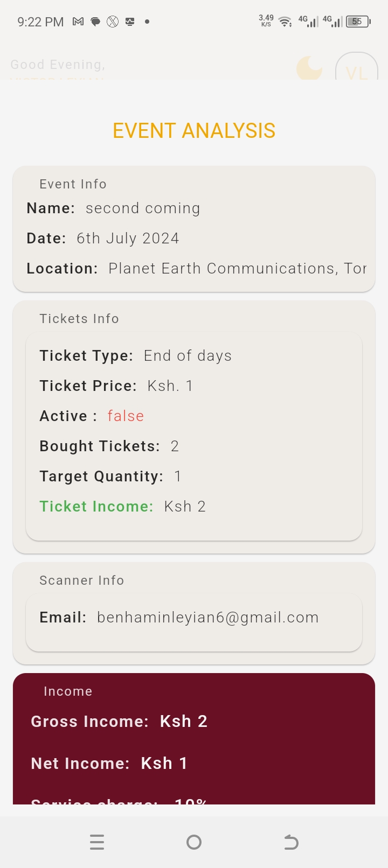This screenshot has height=868, width=388.
Task: Tap the Net Income Ksh 1 row
Action: point(109,764)
